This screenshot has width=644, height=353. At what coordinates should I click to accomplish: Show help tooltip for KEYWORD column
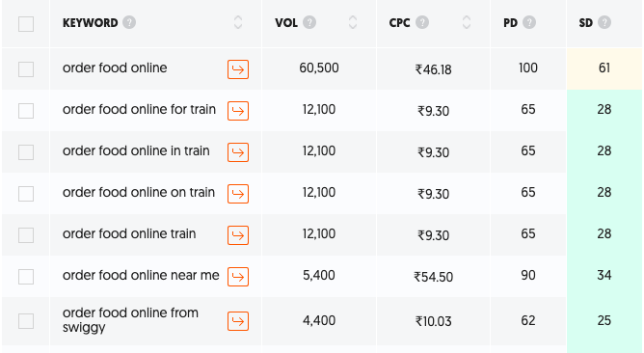point(129,22)
